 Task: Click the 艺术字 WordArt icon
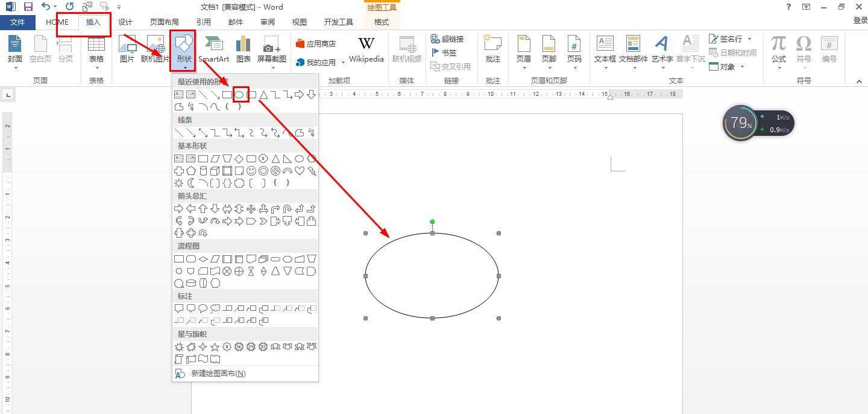tap(662, 49)
